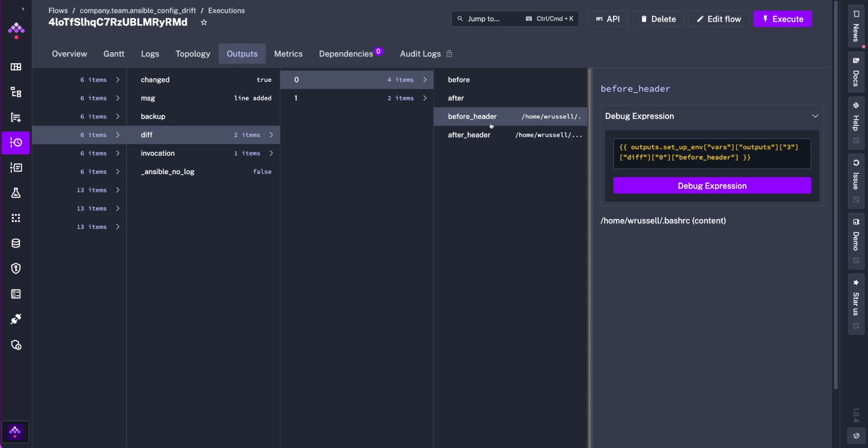Expand the diff output row
The width and height of the screenshot is (868, 448).
click(x=271, y=135)
